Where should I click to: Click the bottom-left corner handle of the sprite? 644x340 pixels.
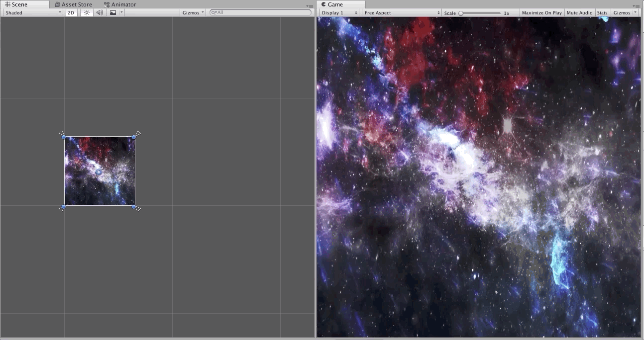click(x=64, y=207)
